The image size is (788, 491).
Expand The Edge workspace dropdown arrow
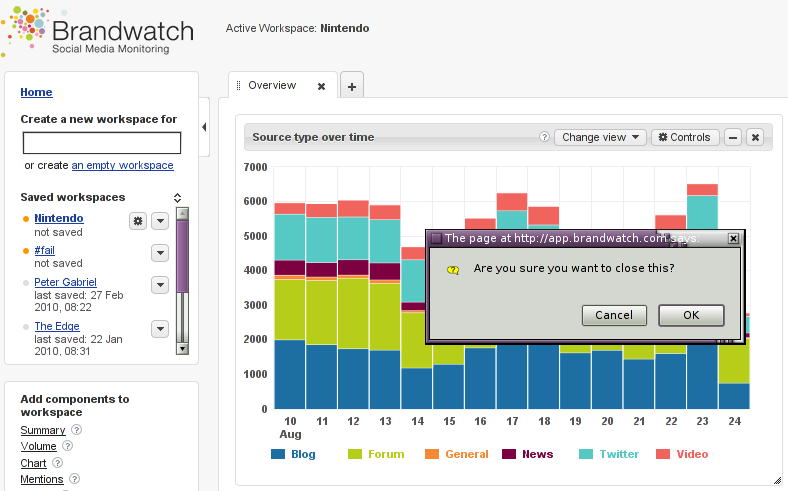(160, 329)
